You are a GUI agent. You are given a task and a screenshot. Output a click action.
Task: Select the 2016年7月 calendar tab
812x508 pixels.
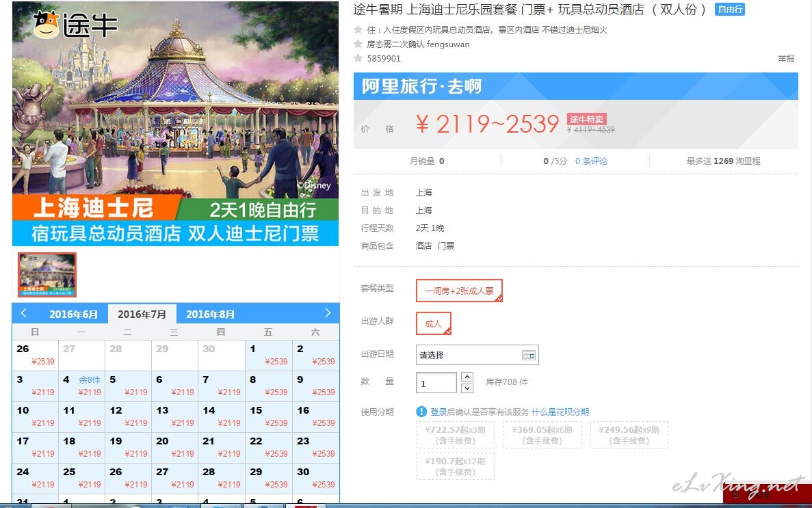tap(142, 315)
